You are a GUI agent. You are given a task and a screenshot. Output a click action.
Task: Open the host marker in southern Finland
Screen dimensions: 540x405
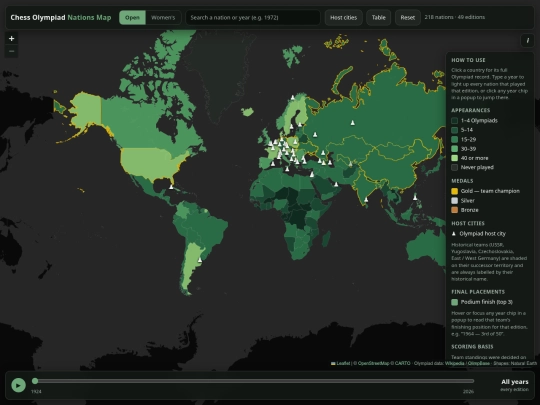pyautogui.click(x=300, y=124)
